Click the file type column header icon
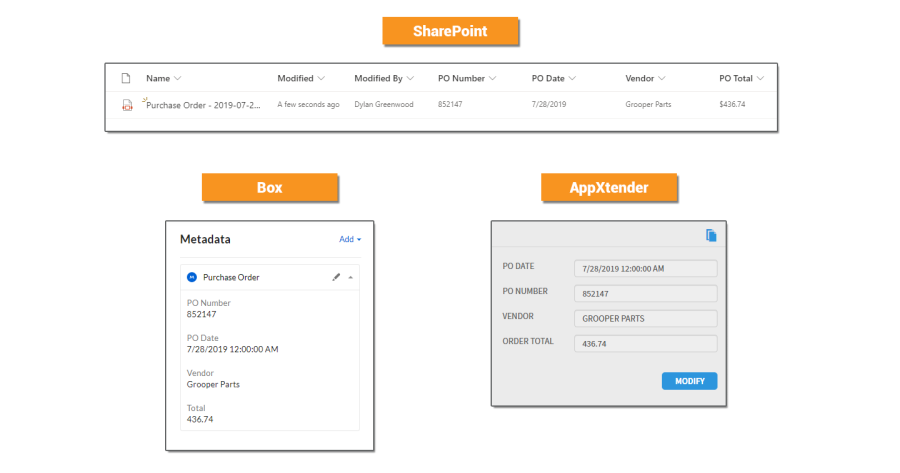900x473 pixels. [x=126, y=78]
